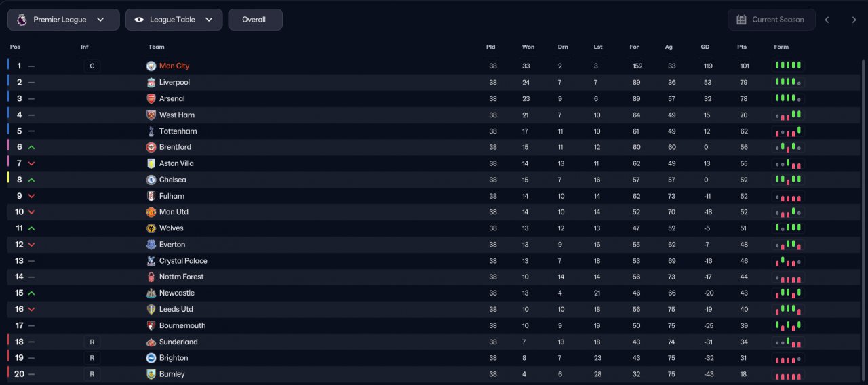Go to next season with right arrow
The width and height of the screenshot is (868, 385).
tap(854, 20)
